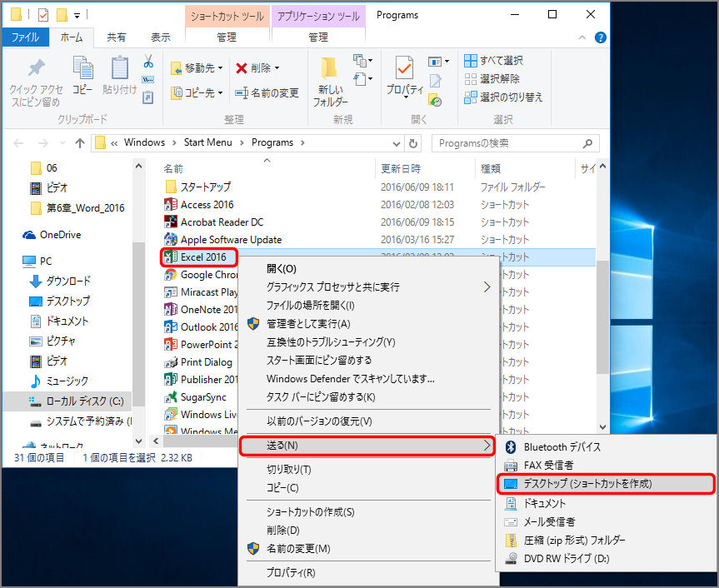The image size is (719, 588).
Task: Click the Google Chrome shortcut icon
Action: tap(171, 275)
